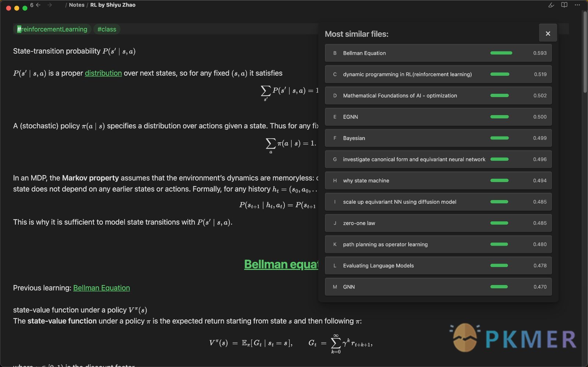The width and height of the screenshot is (588, 367).
Task: Click the shortcut letter B in results
Action: [x=335, y=53]
